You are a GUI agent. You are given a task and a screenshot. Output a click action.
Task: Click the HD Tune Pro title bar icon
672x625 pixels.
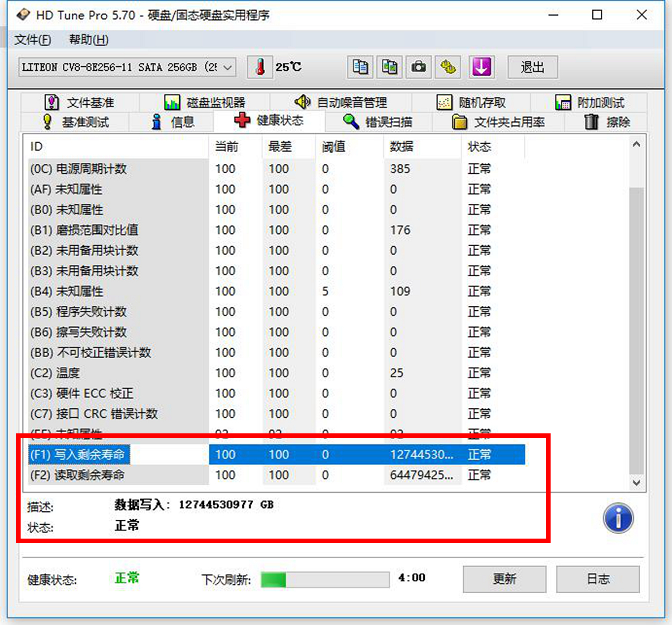coord(23,15)
